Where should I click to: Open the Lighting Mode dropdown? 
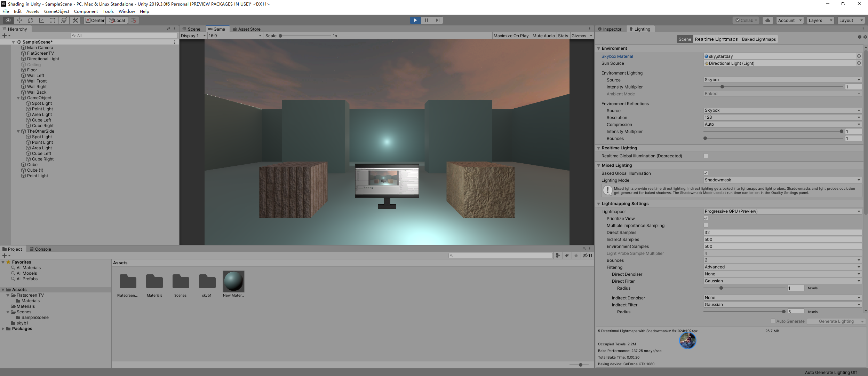(x=782, y=180)
